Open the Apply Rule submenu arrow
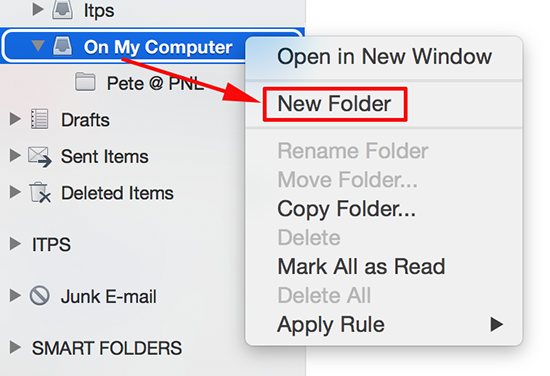Viewport: 550px width, 376px height. 496,324
